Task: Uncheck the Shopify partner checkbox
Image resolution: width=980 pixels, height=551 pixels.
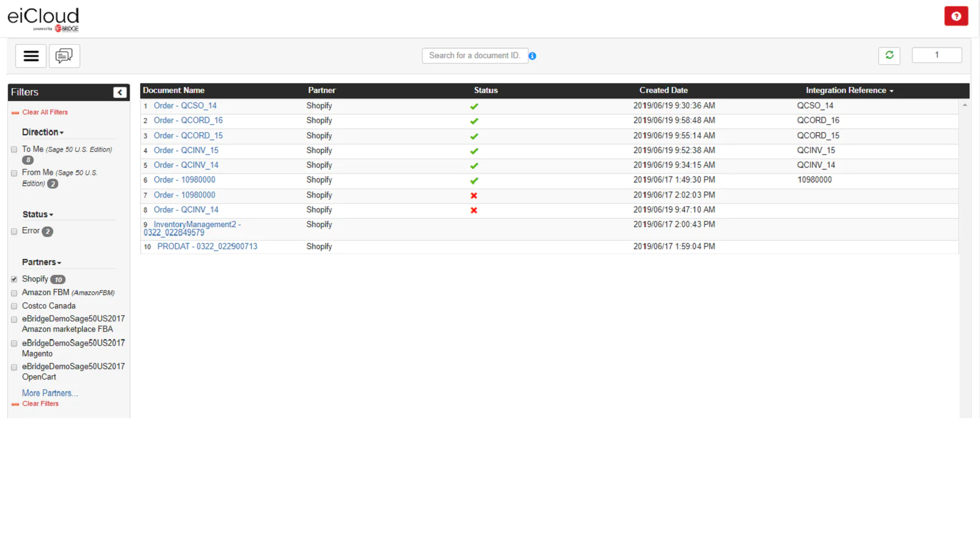Action: point(14,279)
